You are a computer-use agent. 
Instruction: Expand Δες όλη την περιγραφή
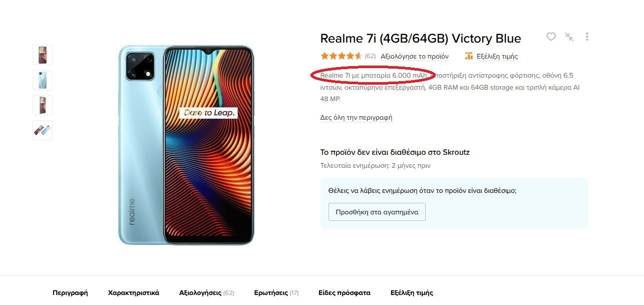[x=356, y=118]
